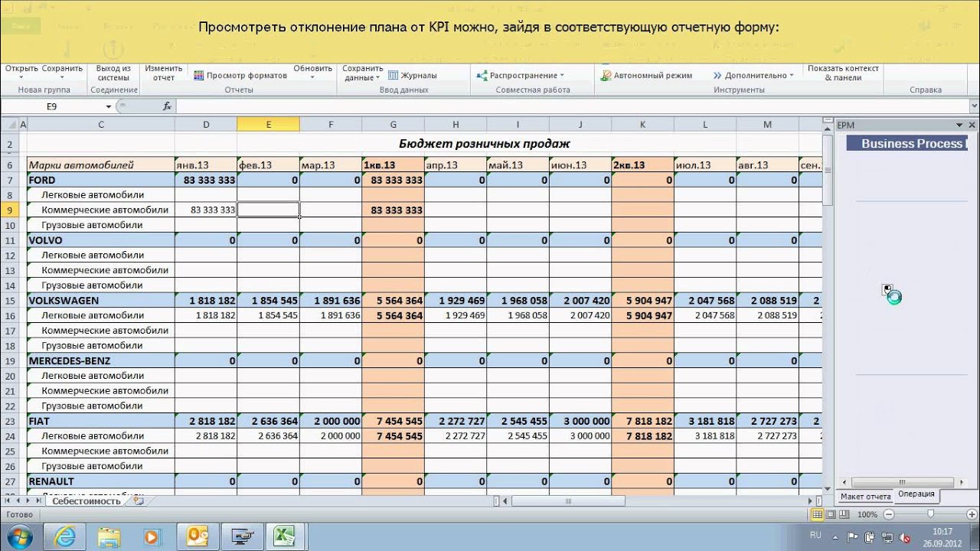
Task: Open Windows Media Player from the taskbar
Action: [152, 536]
